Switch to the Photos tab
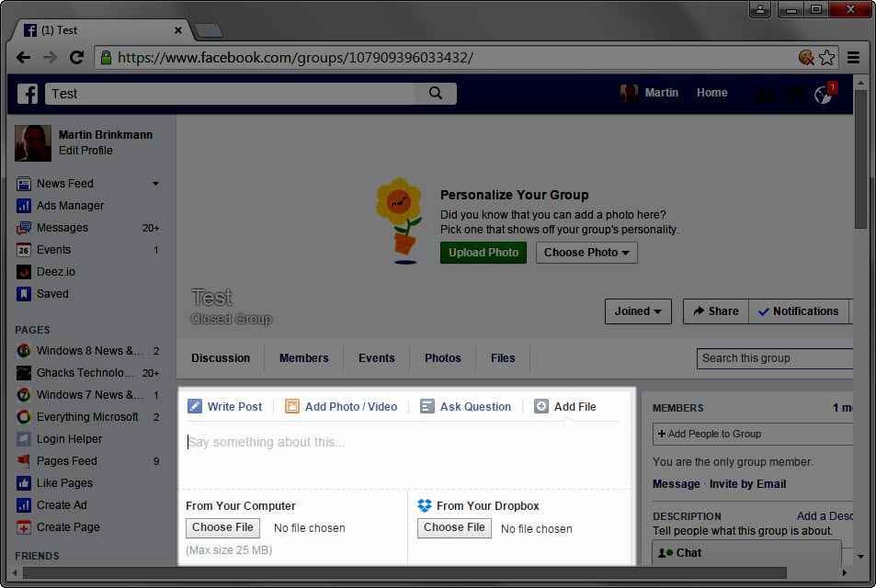This screenshot has width=876, height=588. point(442,358)
